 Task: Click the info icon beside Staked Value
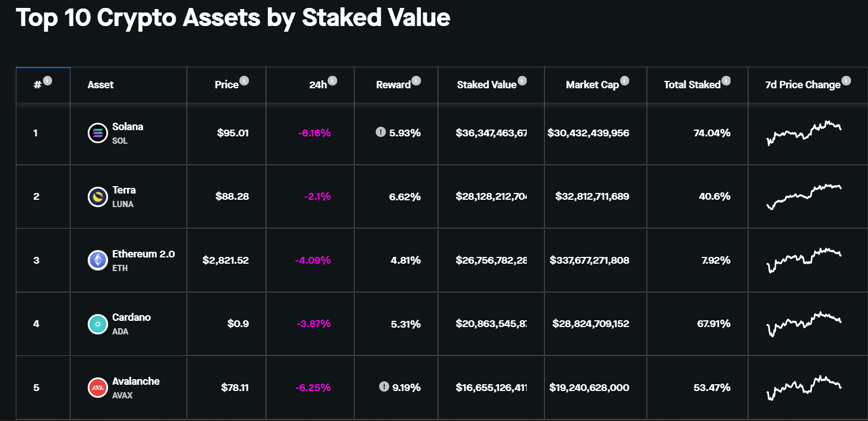522,81
